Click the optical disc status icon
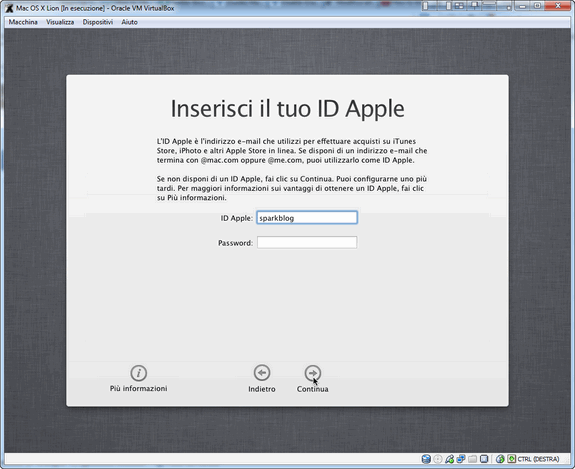This screenshot has width=575, height=469. pyautogui.click(x=438, y=459)
